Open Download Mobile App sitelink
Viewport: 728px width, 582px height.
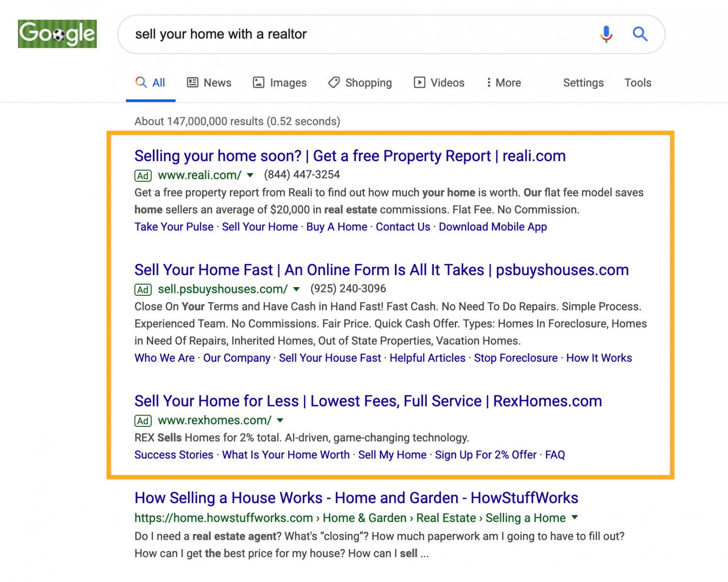[493, 227]
